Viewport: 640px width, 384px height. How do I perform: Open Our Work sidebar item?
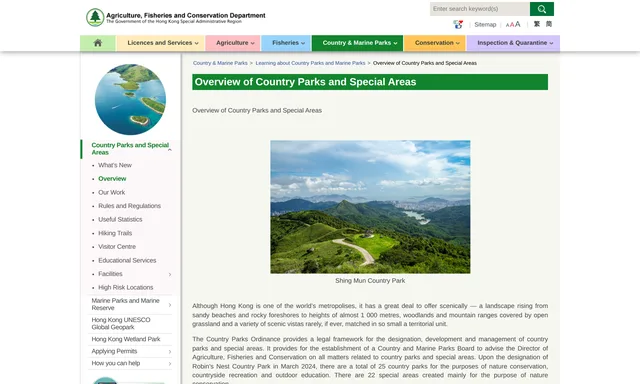(111, 192)
